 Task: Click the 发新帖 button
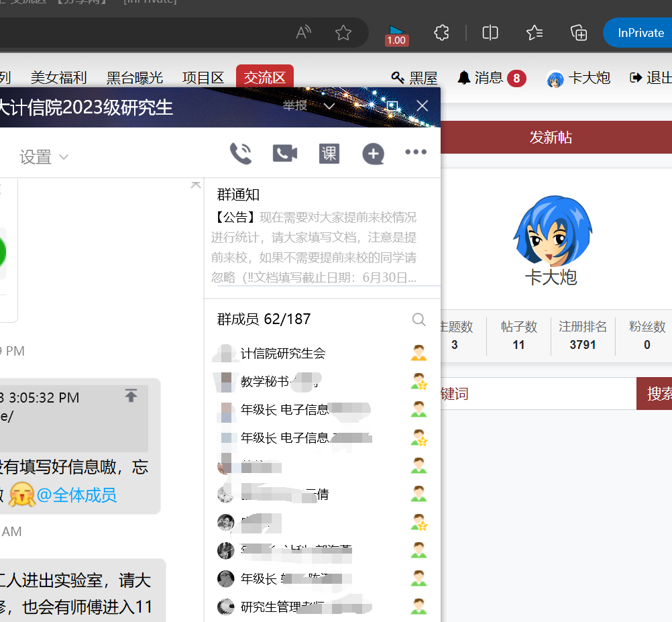point(551,138)
